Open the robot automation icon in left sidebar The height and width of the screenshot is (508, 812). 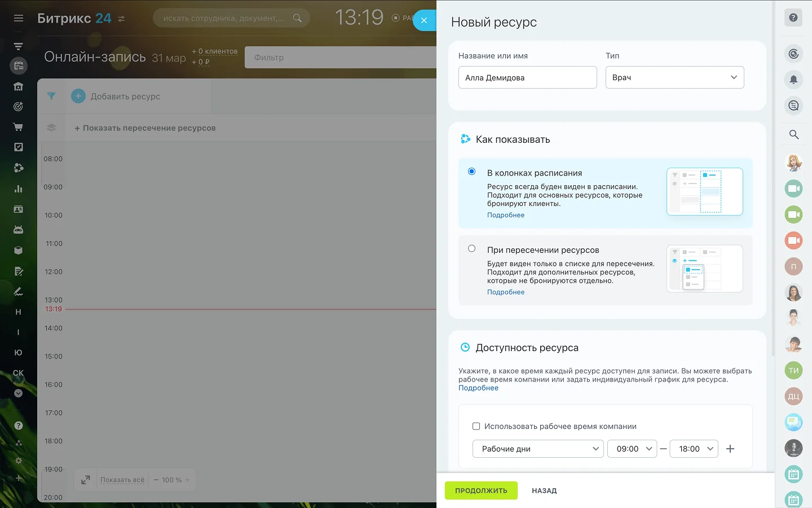click(19, 230)
